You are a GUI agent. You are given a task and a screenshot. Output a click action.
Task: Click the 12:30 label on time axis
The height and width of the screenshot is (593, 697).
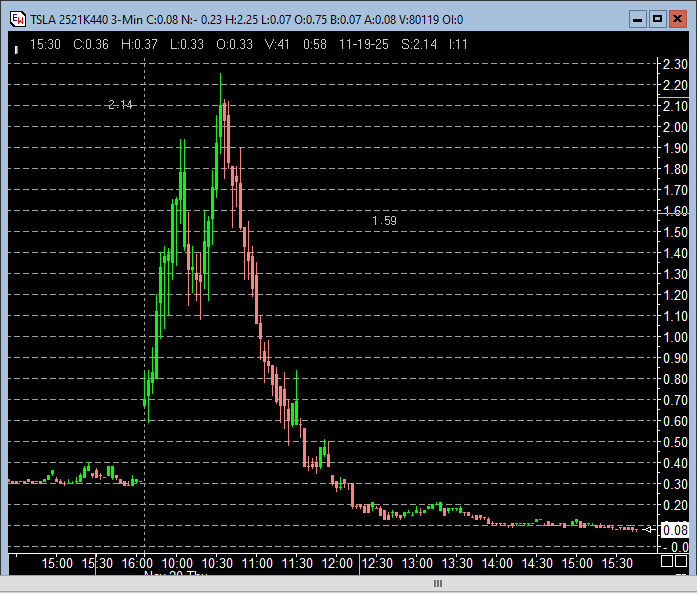click(x=377, y=563)
